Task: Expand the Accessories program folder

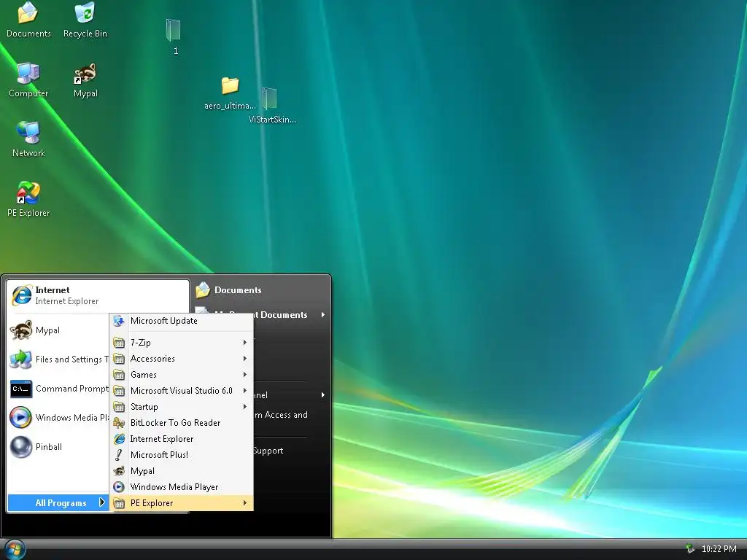Action: point(182,359)
